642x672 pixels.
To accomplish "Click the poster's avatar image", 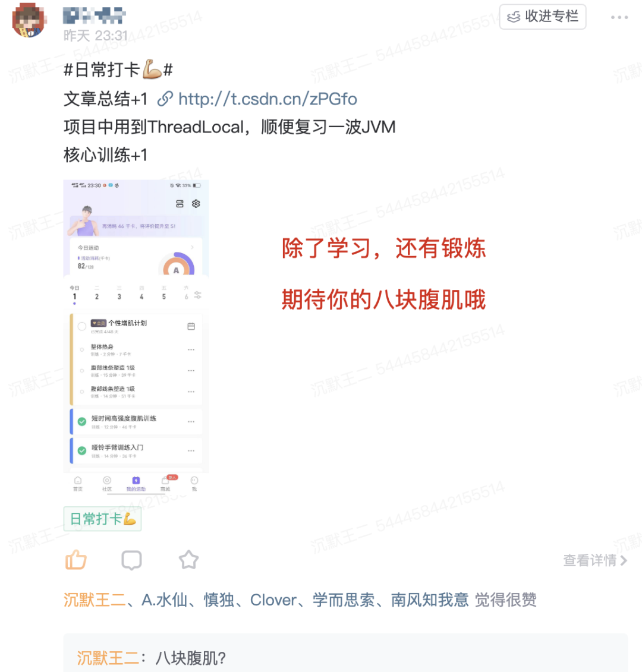I will pyautogui.click(x=29, y=20).
